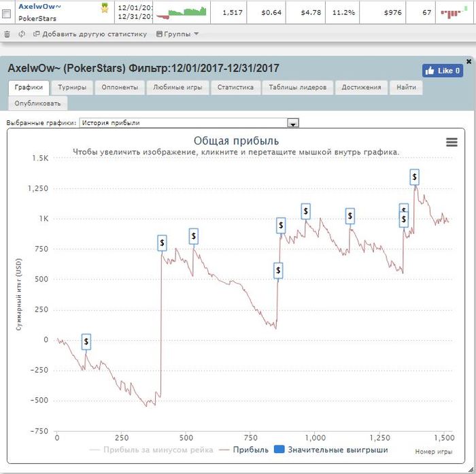Click the dollar marker near game 1000
Screen dimensions: 476x474
click(306, 211)
